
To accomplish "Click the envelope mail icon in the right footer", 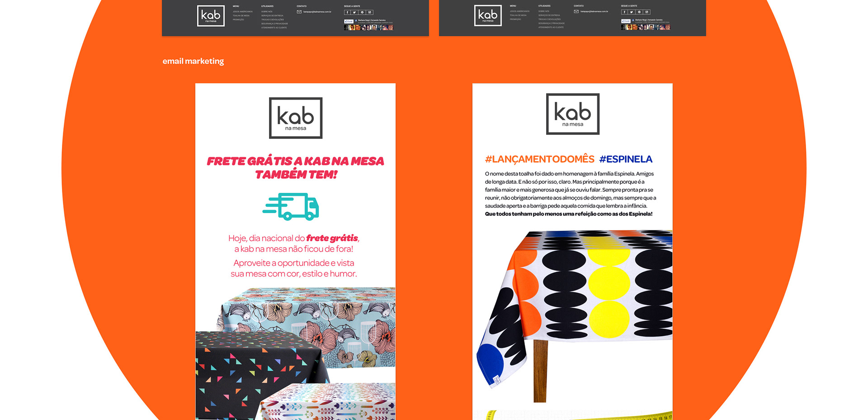I will click(x=576, y=11).
